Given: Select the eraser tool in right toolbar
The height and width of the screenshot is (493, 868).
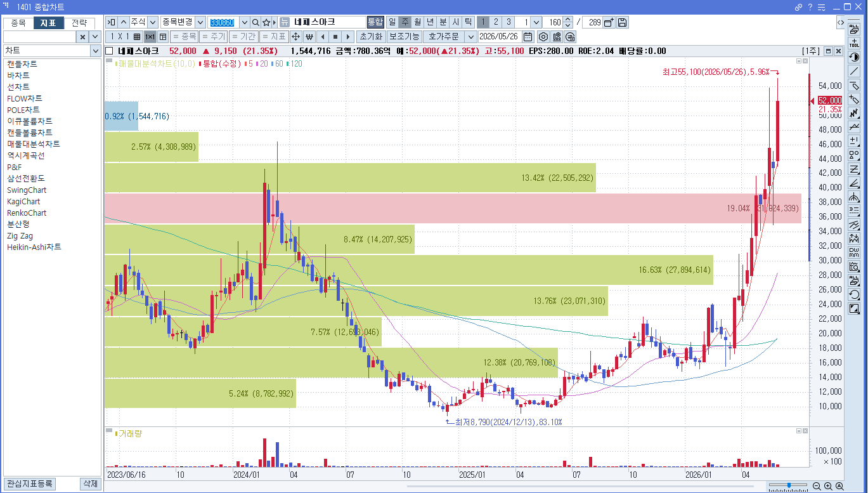Looking at the screenshot, I should click(x=854, y=85).
